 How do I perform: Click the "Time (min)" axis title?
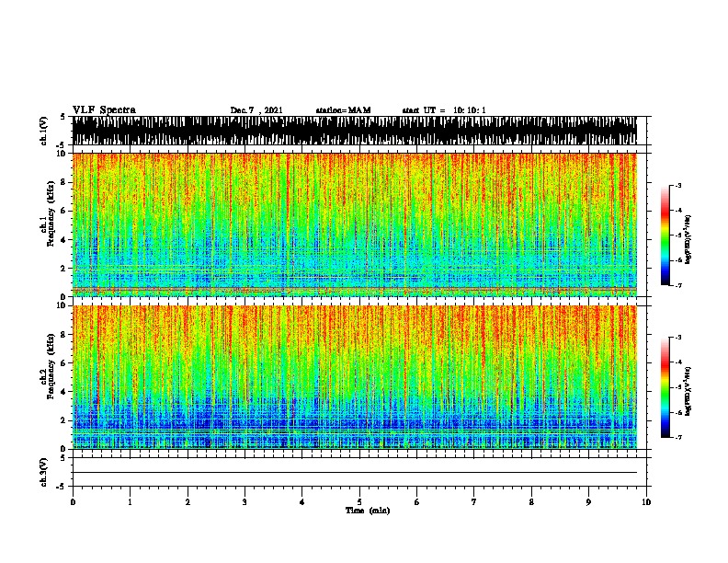click(368, 511)
